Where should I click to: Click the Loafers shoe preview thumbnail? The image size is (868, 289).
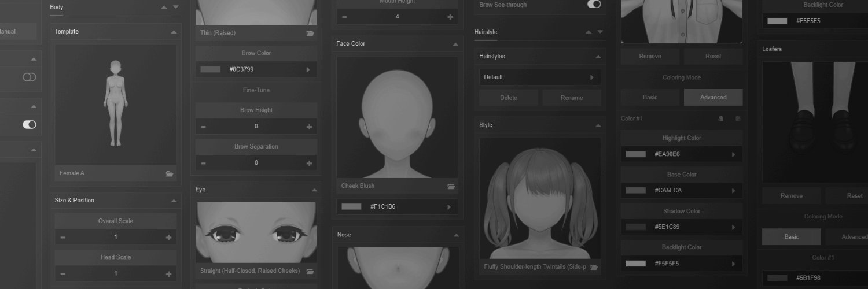point(815,123)
